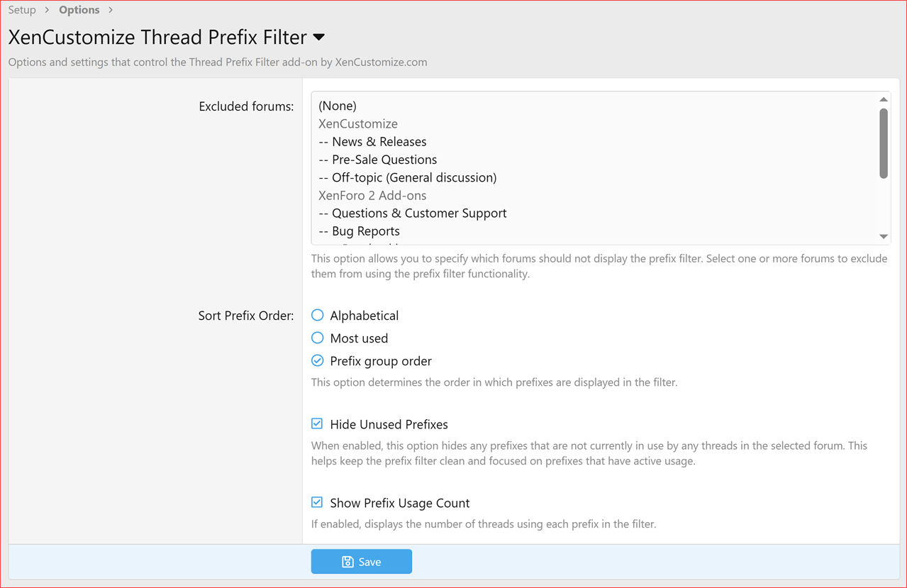Select (None) in the excluded forums list
907x588 pixels.
pyautogui.click(x=338, y=106)
